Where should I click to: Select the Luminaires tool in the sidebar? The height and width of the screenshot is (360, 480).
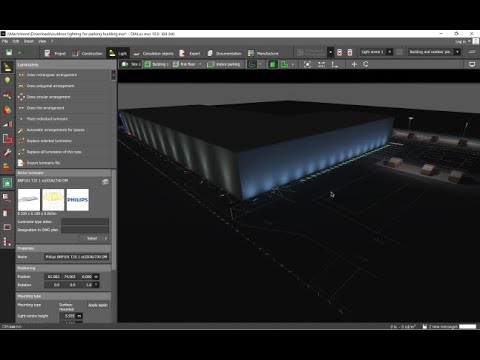[7, 67]
